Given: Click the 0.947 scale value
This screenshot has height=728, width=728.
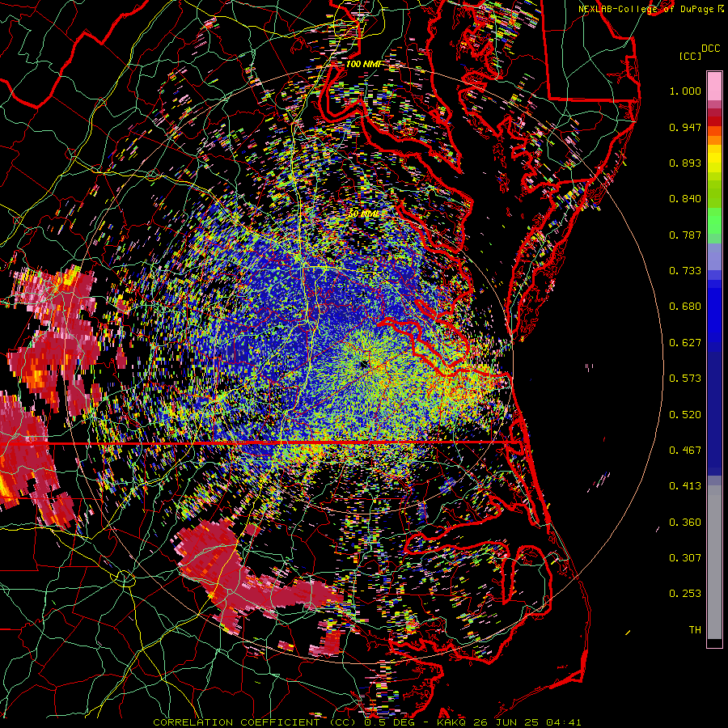Looking at the screenshot, I should [x=685, y=127].
